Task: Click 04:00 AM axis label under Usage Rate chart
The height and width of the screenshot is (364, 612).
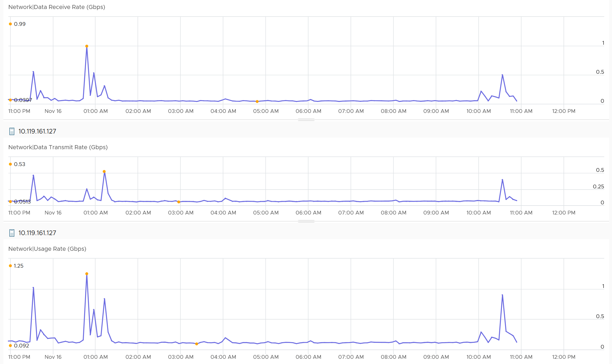Action: pos(223,357)
